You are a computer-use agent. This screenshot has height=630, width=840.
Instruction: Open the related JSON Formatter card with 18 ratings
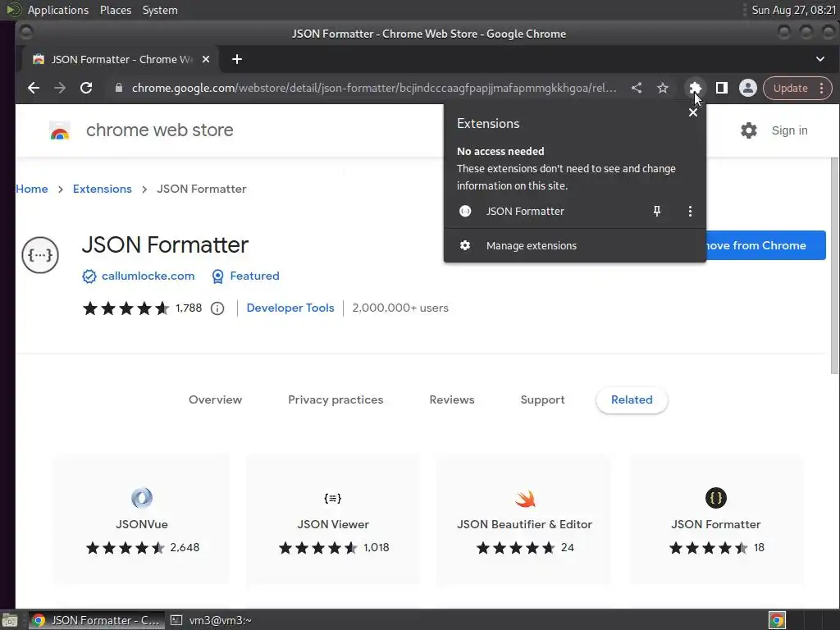pos(715,518)
